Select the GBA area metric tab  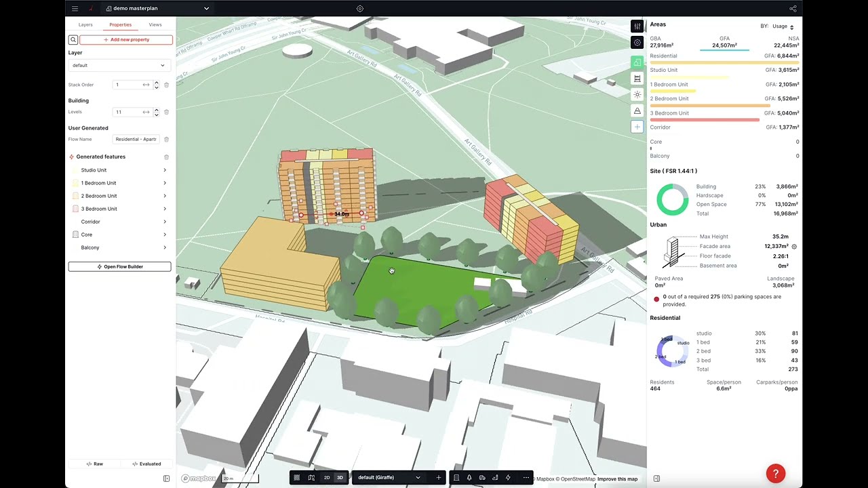(x=662, y=42)
